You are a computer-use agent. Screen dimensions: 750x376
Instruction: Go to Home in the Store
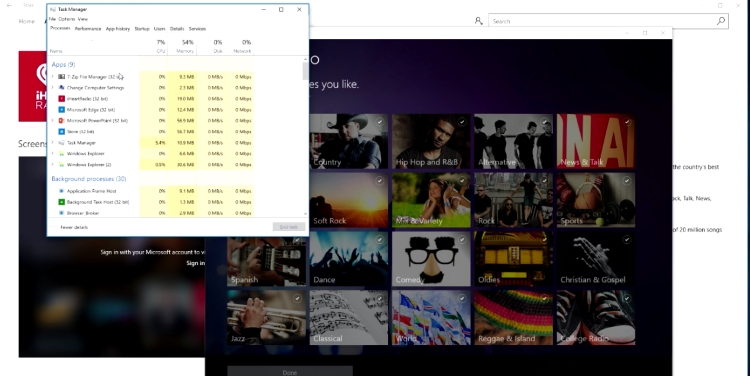pos(27,21)
